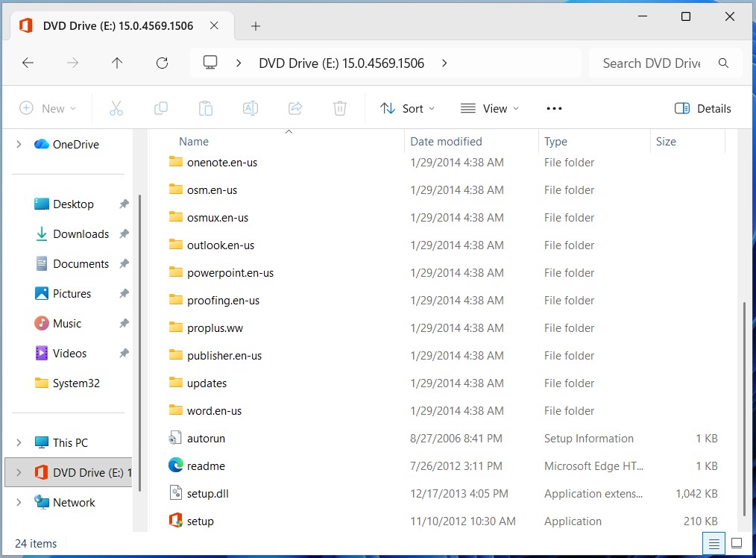756x558 pixels.
Task: Open the New menu
Action: click(x=48, y=108)
